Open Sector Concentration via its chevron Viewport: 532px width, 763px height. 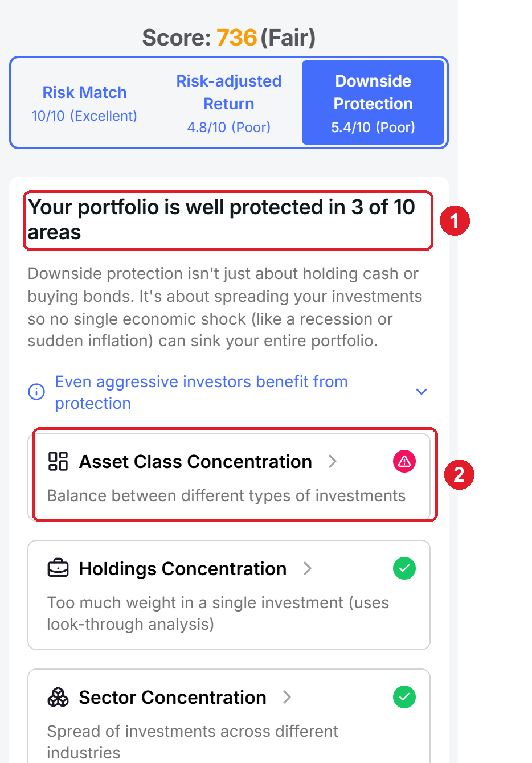(287, 697)
